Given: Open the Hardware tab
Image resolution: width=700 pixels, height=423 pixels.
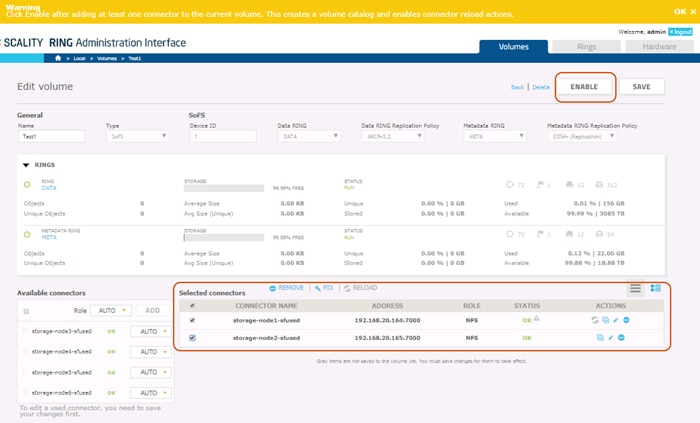Looking at the screenshot, I should [659, 46].
